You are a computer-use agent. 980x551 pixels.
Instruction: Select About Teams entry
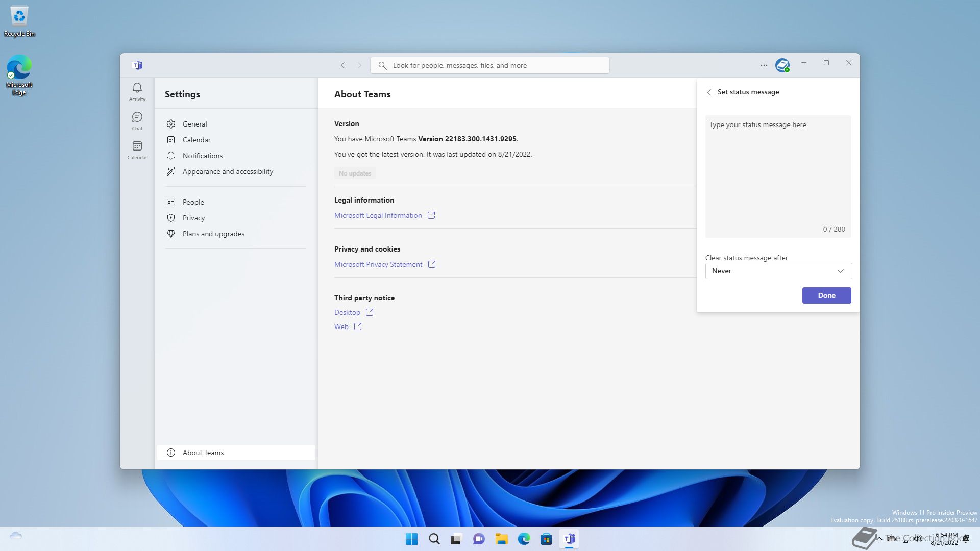pos(236,453)
